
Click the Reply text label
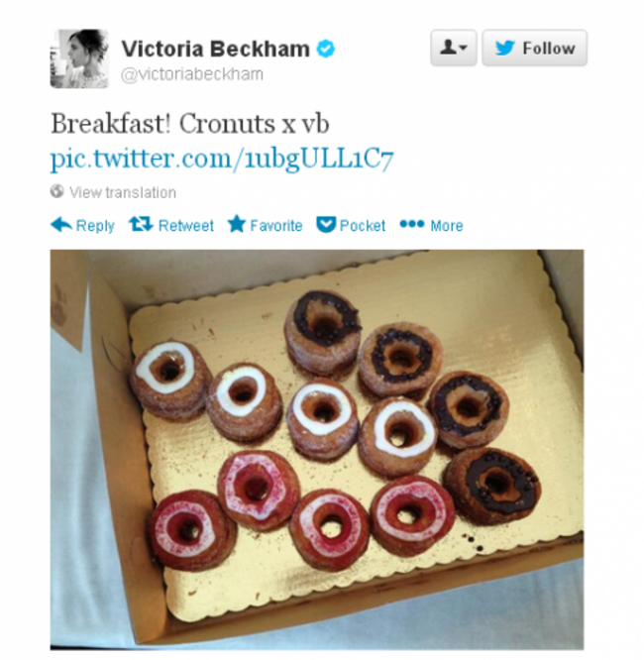[95, 226]
